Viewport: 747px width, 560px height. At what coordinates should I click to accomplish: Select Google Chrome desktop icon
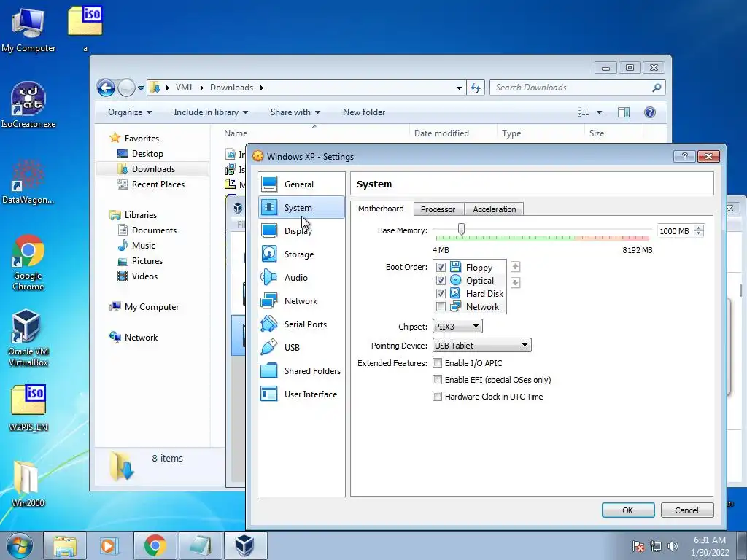28,262
